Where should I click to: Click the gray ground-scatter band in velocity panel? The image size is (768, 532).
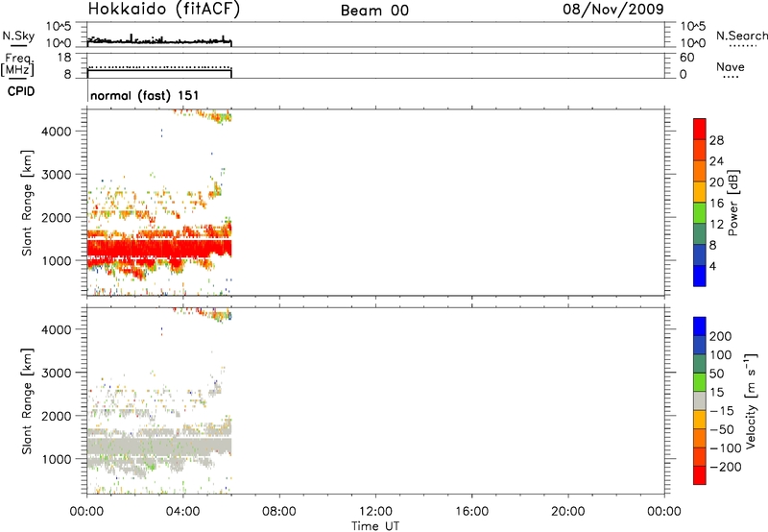[x=159, y=447]
